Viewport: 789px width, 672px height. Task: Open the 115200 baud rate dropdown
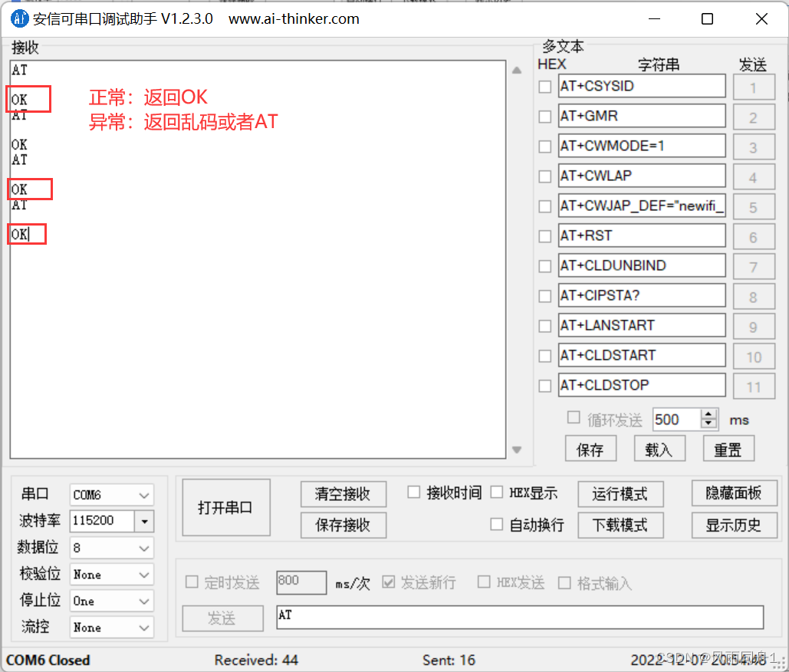click(x=143, y=521)
